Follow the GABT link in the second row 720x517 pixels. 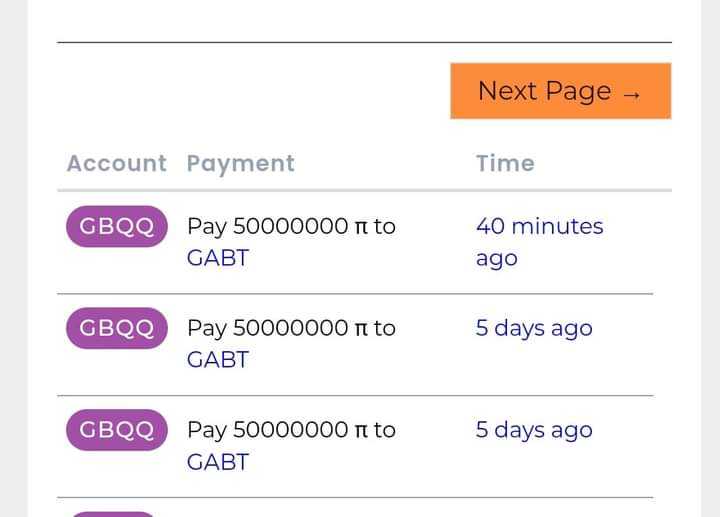click(x=218, y=360)
